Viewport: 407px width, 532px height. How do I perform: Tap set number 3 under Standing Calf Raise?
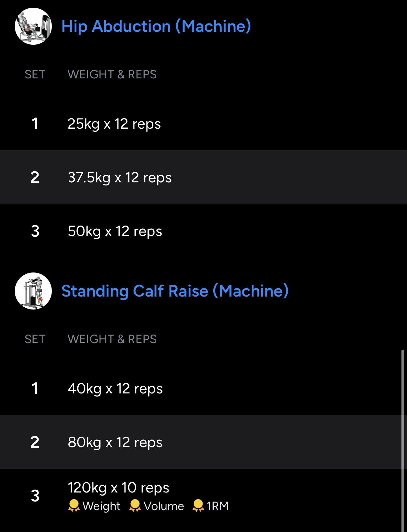[35, 496]
